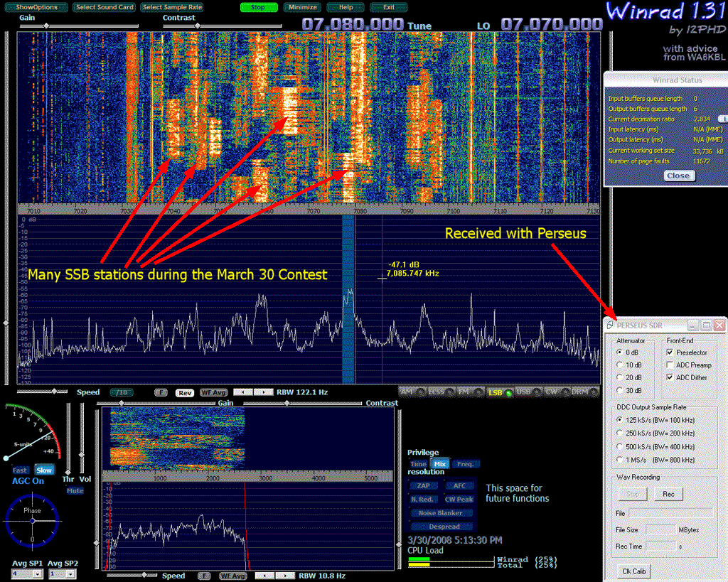
Task: Select Freq. privilege resolution
Action: click(x=466, y=463)
